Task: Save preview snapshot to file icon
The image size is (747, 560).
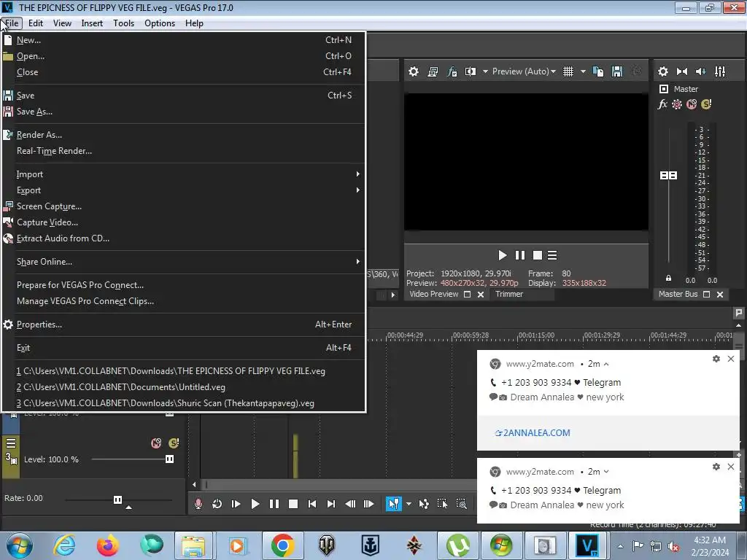Action: [617, 71]
